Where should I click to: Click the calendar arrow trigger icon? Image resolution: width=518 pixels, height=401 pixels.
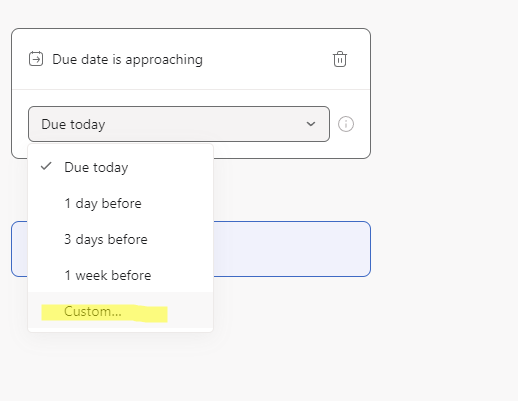(x=36, y=59)
